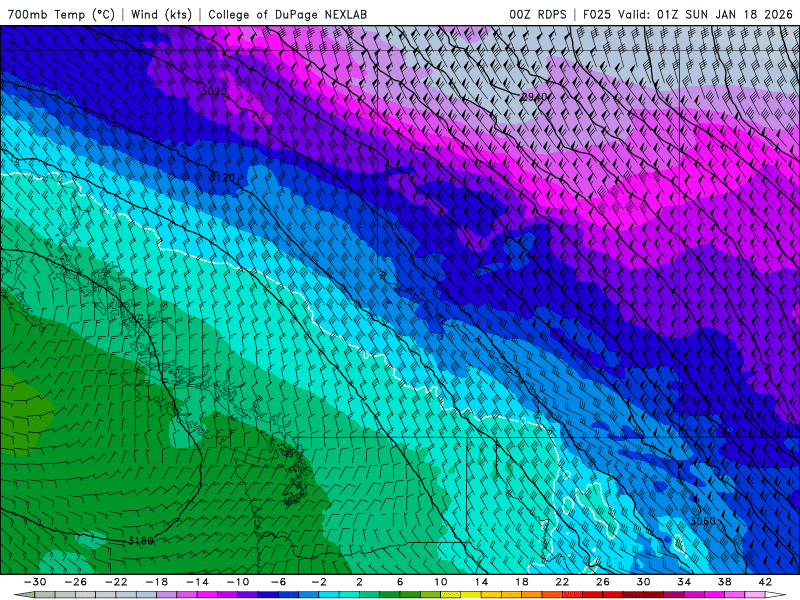Click 'Valid: 01Z SUN JAN 18 2026' text

point(706,14)
